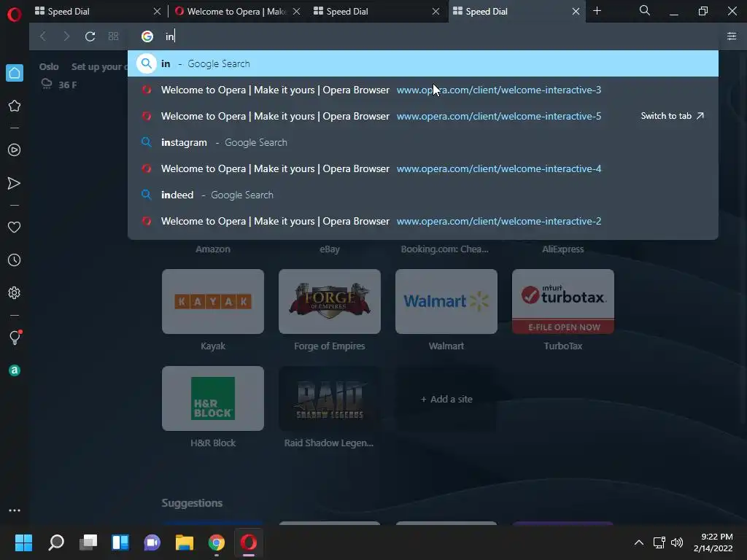The height and width of the screenshot is (560, 747).
Task: Expand system tray hidden icons chevron
Action: click(639, 542)
